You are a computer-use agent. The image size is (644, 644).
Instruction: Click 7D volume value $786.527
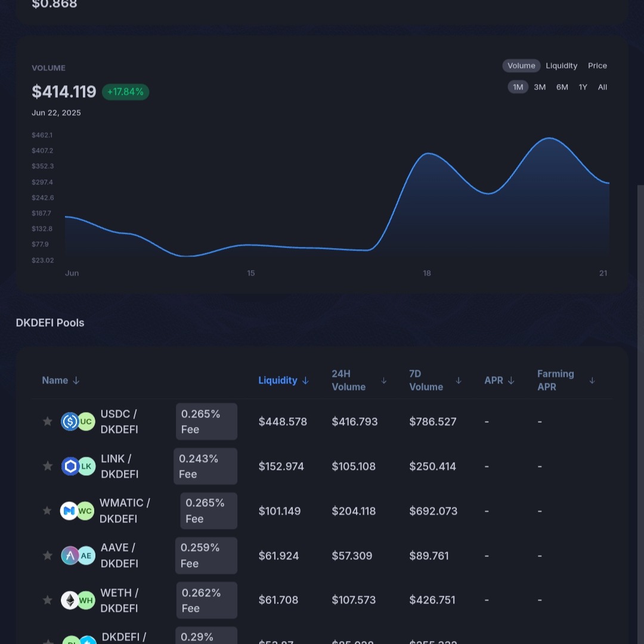[x=432, y=422]
